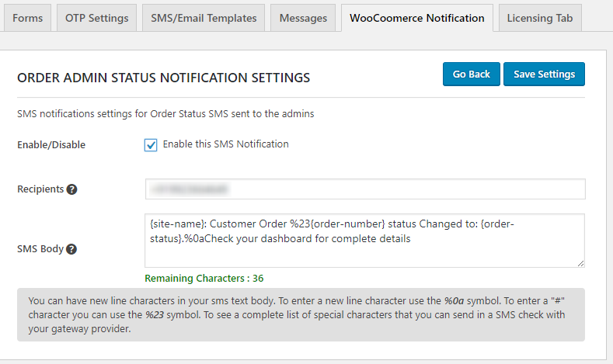Screen dimensions: 613x364
Task: Open the Recipients help tooltip icon
Action: [72, 189]
